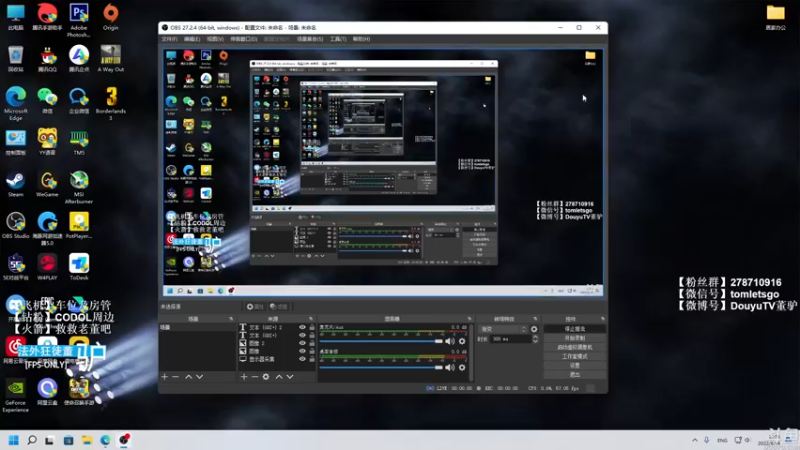Click the 退出 button in controls

(575, 375)
